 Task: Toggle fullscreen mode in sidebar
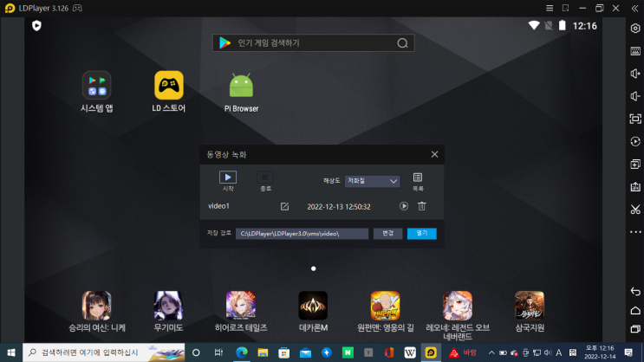[x=635, y=119]
